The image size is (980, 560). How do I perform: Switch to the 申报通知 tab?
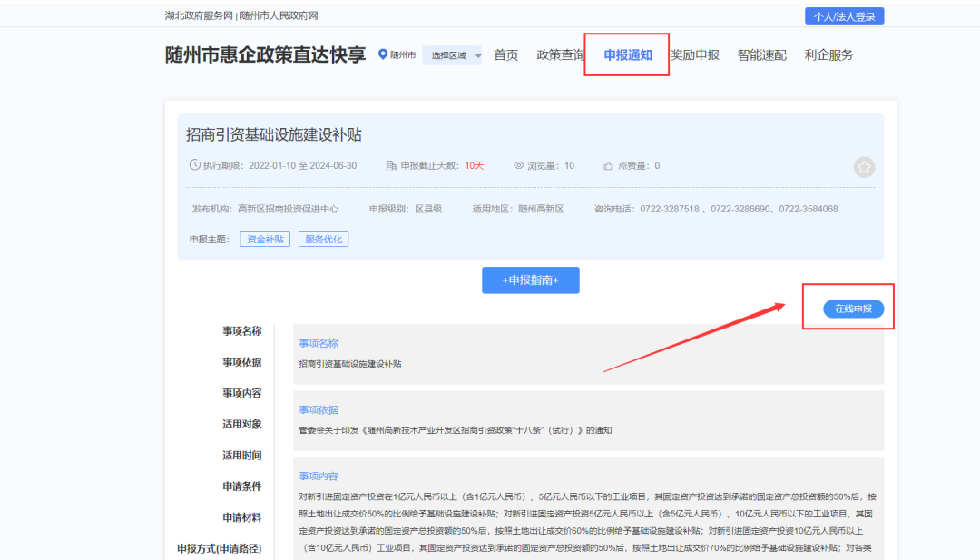coord(627,54)
